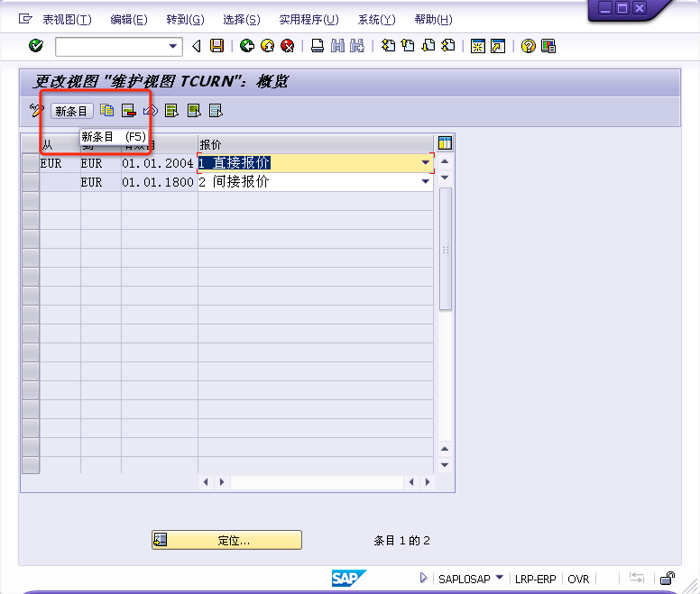Click the date cell 01.01.2004
Viewport: 700px width, 594px height.
pos(159,163)
